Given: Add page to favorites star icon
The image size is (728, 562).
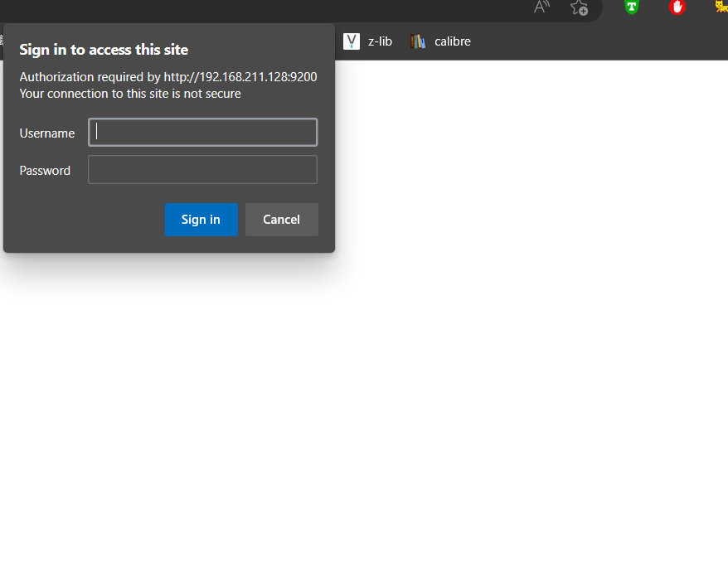Looking at the screenshot, I should [579, 7].
